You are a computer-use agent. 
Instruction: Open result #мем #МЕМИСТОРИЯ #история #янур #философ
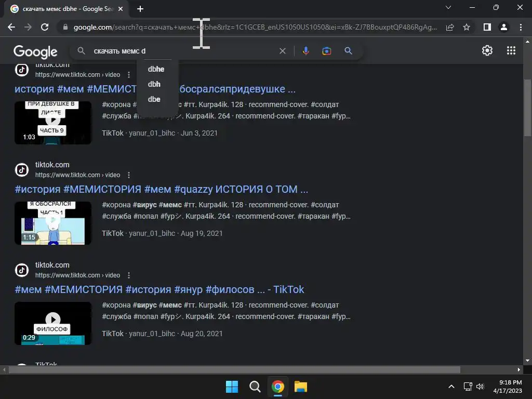pos(159,289)
